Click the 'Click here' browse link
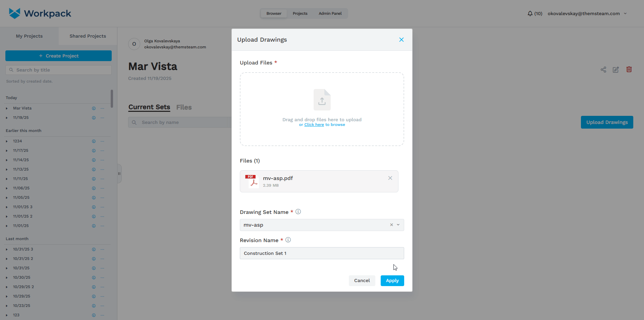644x320 pixels. 314,125
